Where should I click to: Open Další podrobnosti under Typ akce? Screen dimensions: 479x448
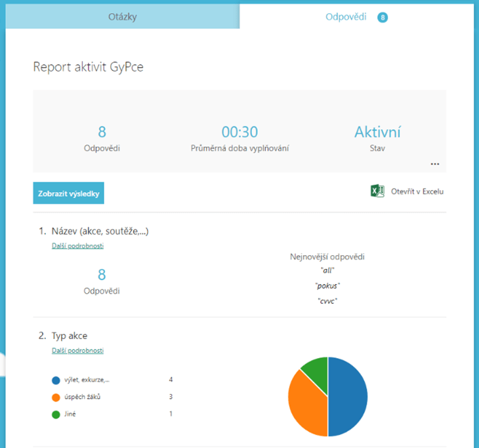[77, 350]
